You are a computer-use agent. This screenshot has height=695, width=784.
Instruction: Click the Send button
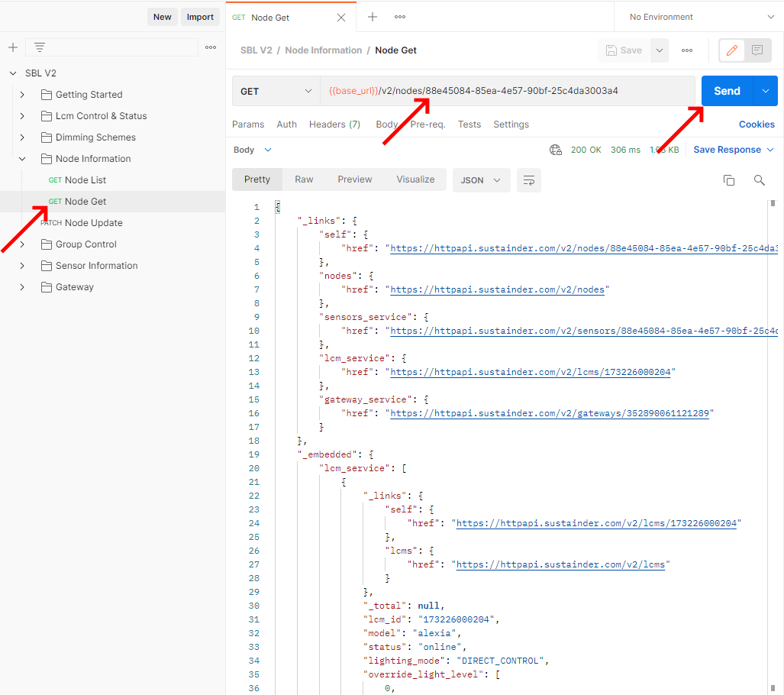(x=727, y=90)
